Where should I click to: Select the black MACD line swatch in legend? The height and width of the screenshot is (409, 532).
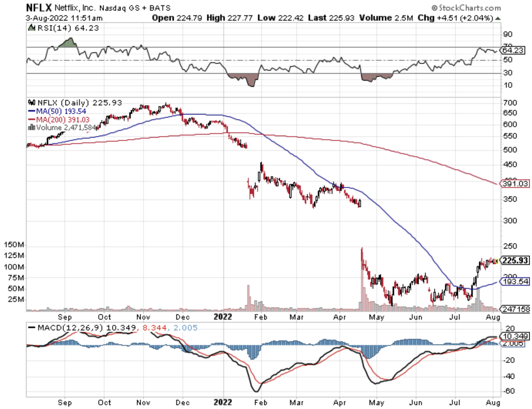pyautogui.click(x=32, y=328)
